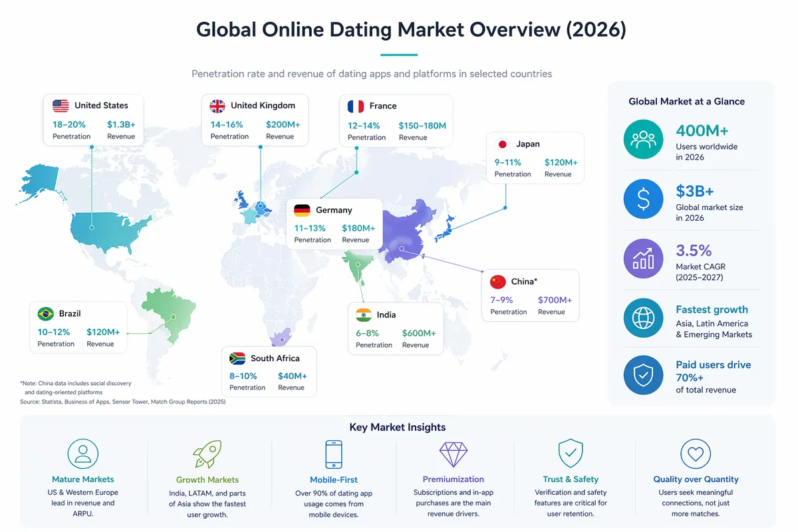Select South Africa '8–10%' penetration value
The image size is (798, 532).
point(245,376)
